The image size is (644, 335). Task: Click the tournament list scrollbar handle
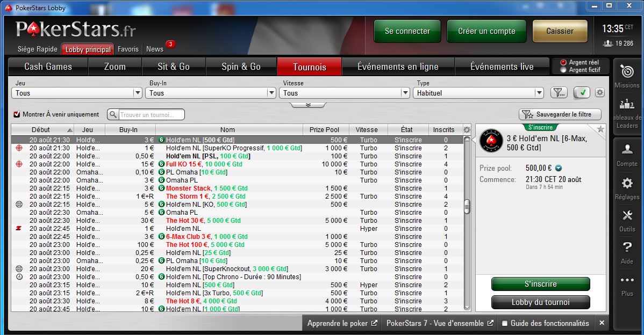[467, 206]
